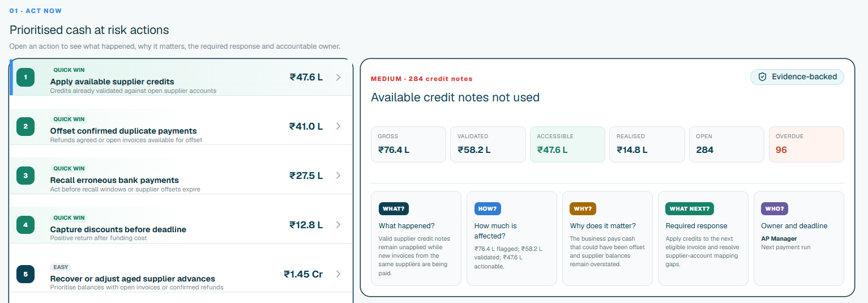The image size is (868, 303).
Task: Select the WHY? tag
Action: [x=583, y=208]
